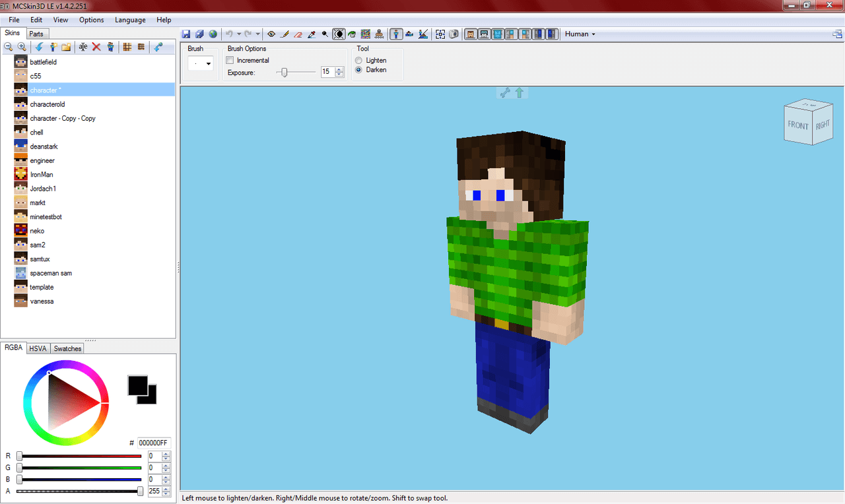The height and width of the screenshot is (504, 845).
Task: Toggle chest visibility on model
Action: (498, 34)
